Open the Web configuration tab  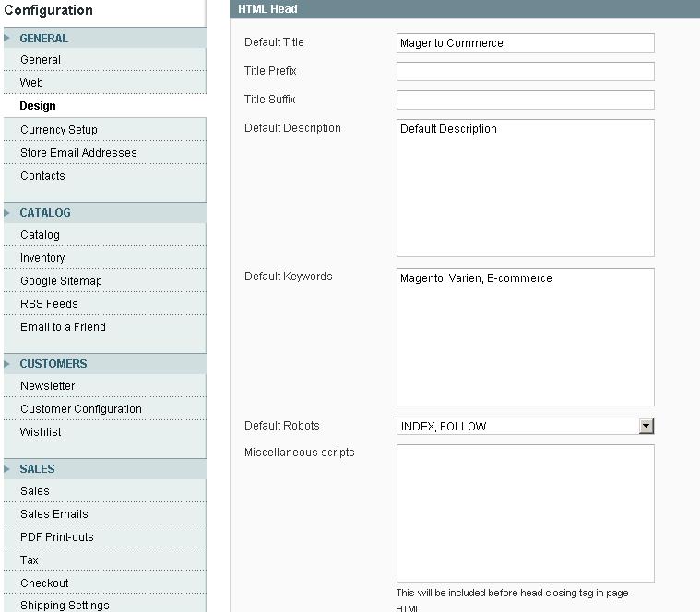[x=105, y=83]
